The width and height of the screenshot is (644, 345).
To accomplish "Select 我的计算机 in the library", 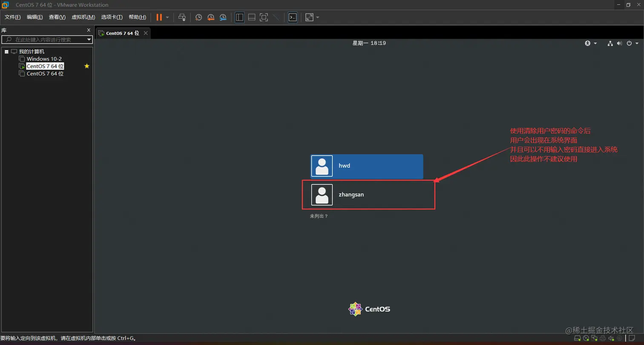I will tap(32, 52).
